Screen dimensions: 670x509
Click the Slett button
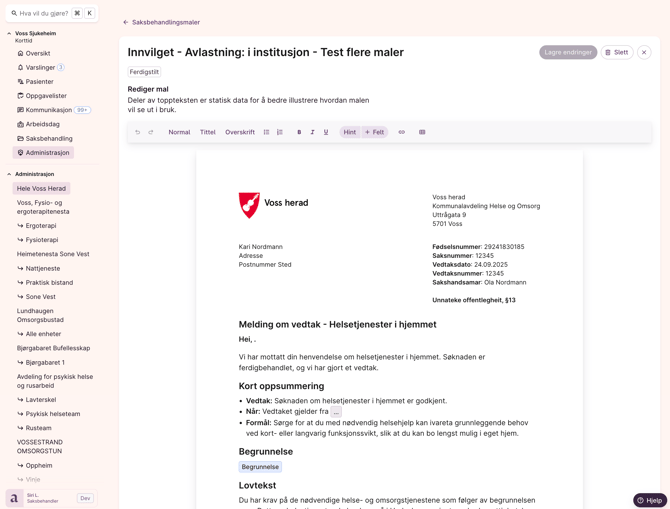pyautogui.click(x=617, y=52)
